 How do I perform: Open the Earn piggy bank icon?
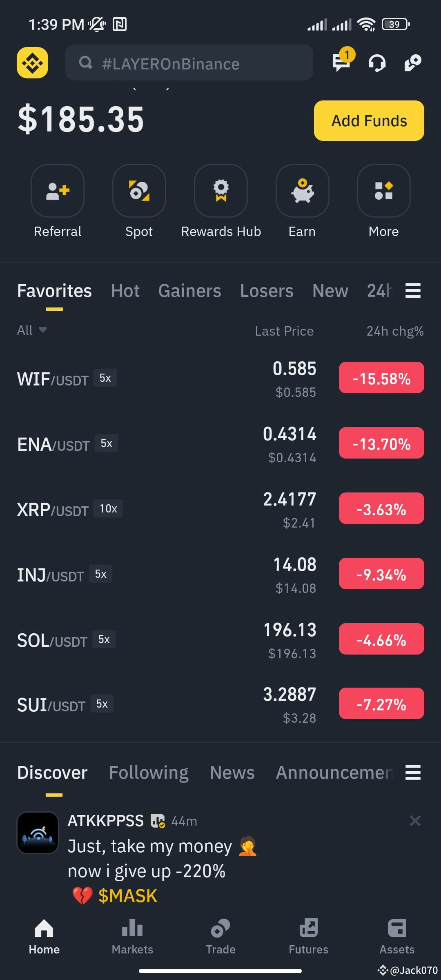tap(302, 191)
